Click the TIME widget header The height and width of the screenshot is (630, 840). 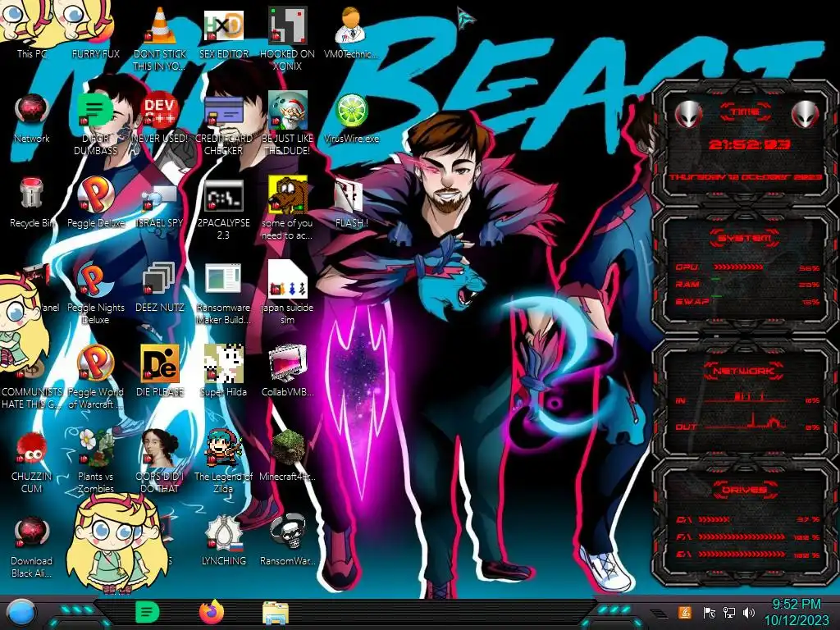(746, 112)
